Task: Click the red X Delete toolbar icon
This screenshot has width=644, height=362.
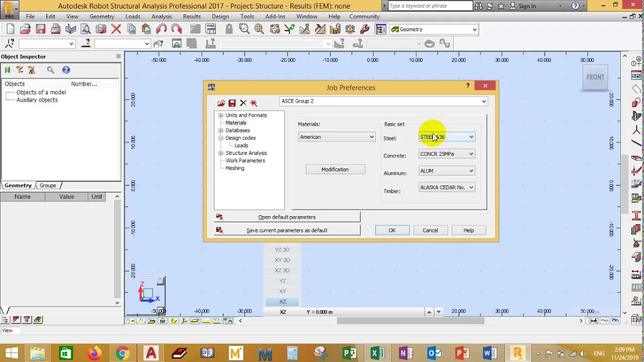Action: (x=116, y=29)
